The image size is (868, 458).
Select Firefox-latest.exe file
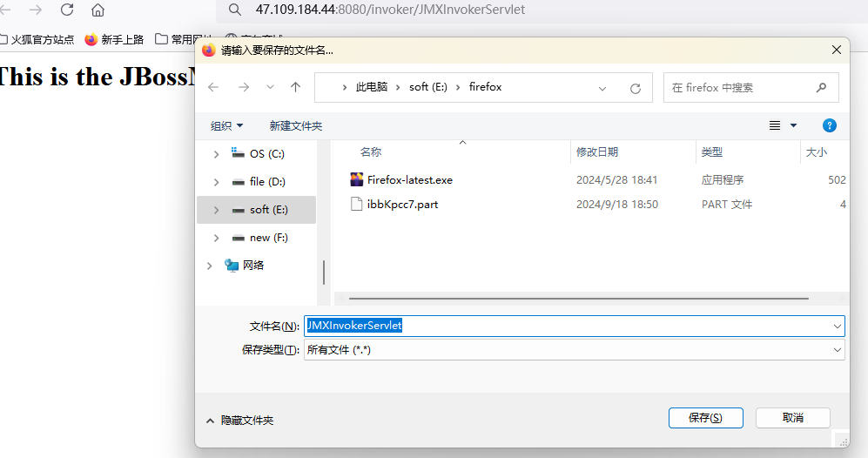(x=410, y=180)
